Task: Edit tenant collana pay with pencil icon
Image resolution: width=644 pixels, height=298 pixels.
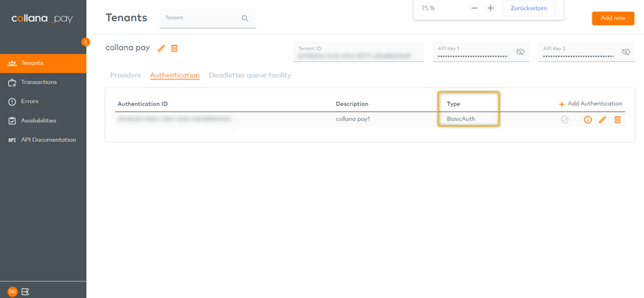Action: coord(162,48)
